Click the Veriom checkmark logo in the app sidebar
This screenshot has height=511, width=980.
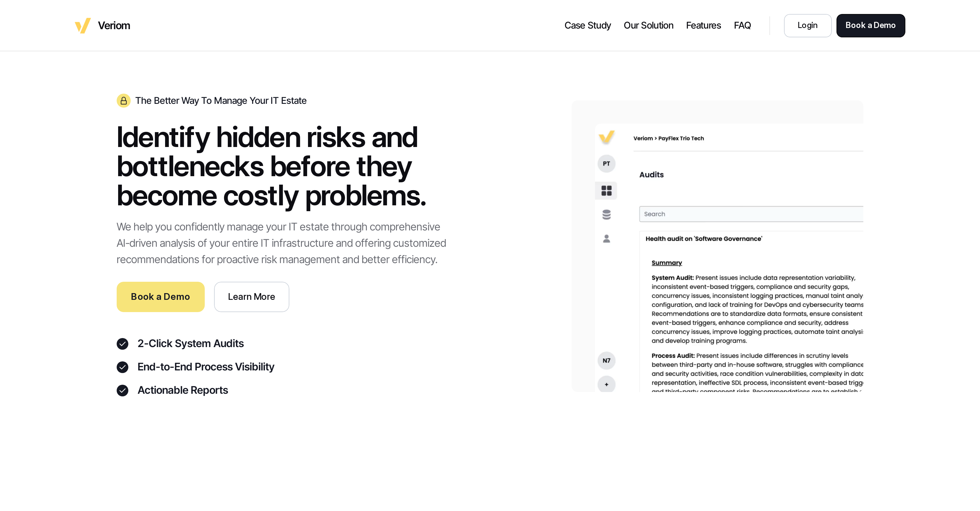606,137
